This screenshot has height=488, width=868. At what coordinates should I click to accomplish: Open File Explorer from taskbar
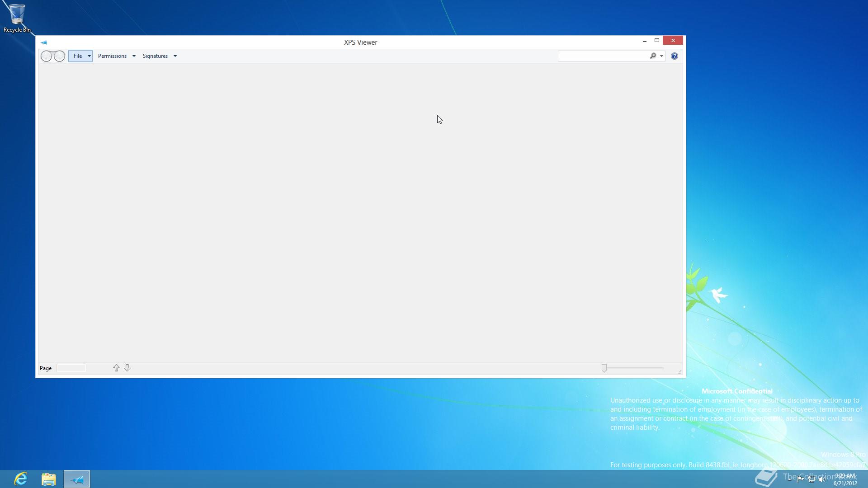[49, 479]
